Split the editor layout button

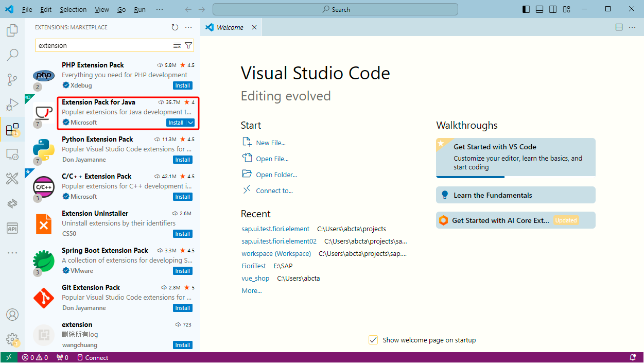[619, 27]
